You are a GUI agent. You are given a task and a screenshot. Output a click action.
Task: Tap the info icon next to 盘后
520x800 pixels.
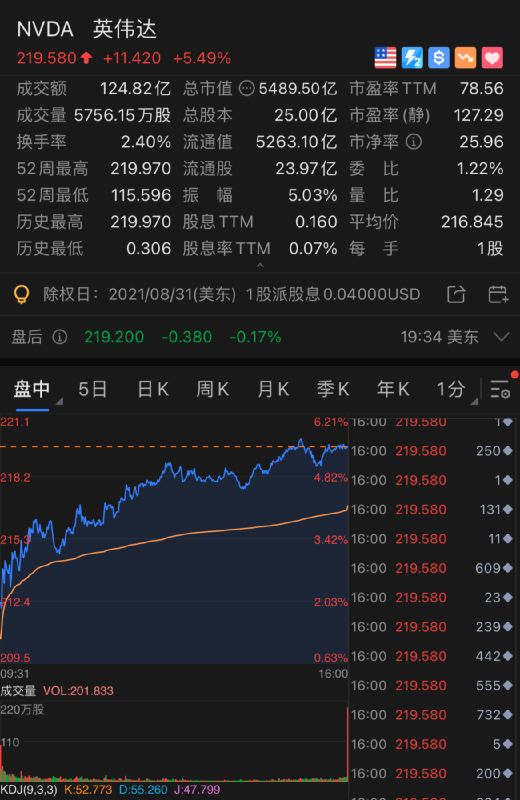click(60, 337)
